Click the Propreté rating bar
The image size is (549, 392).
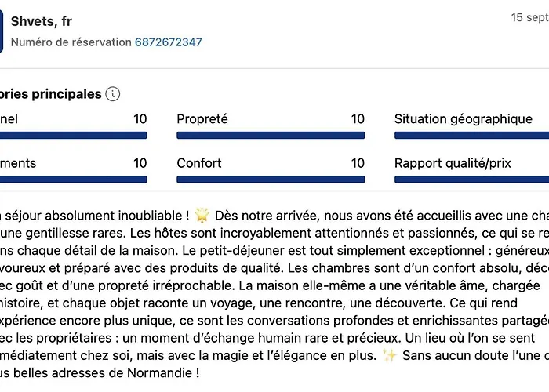tap(271, 135)
